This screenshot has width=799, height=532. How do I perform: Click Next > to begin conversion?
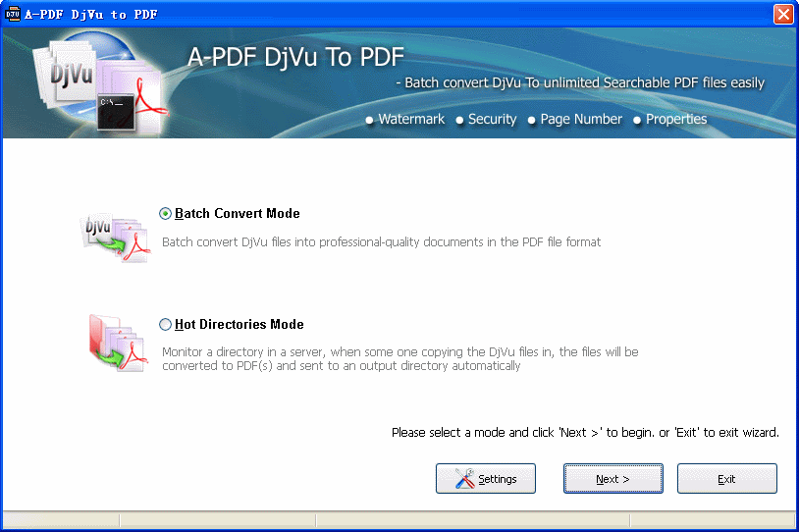pos(613,478)
